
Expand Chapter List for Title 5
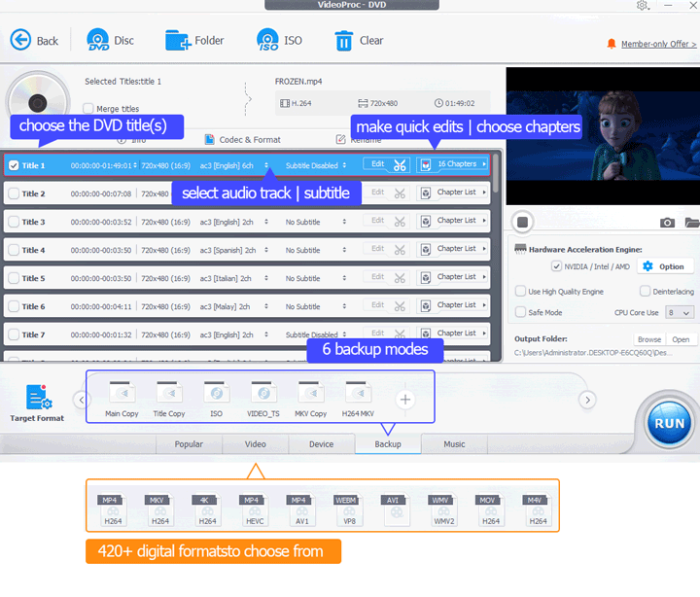[453, 277]
